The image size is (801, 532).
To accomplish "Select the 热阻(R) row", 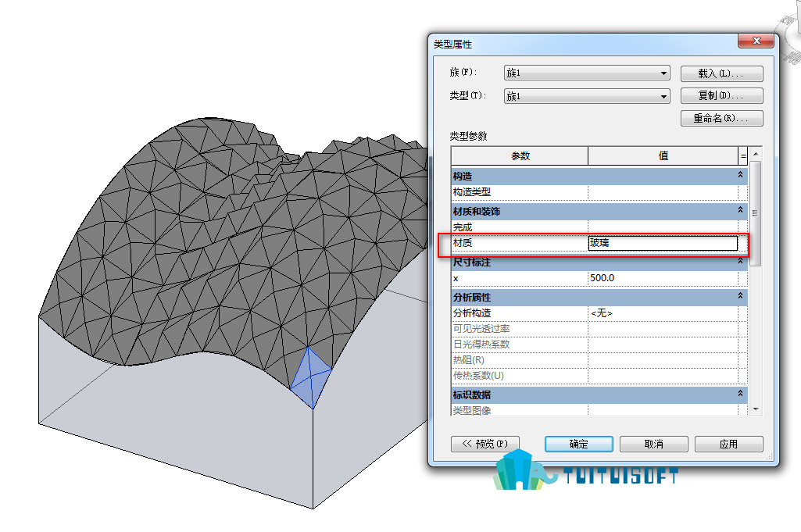I will coord(599,360).
